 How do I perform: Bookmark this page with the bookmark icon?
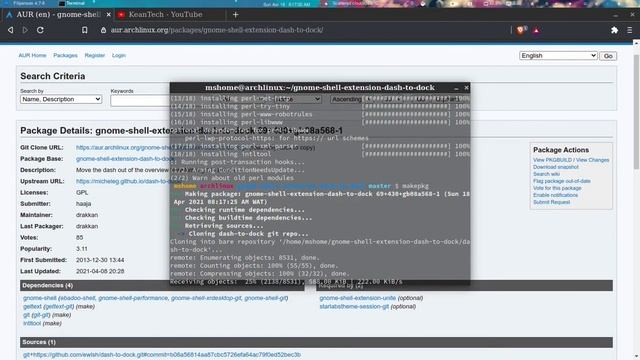tap(84, 30)
